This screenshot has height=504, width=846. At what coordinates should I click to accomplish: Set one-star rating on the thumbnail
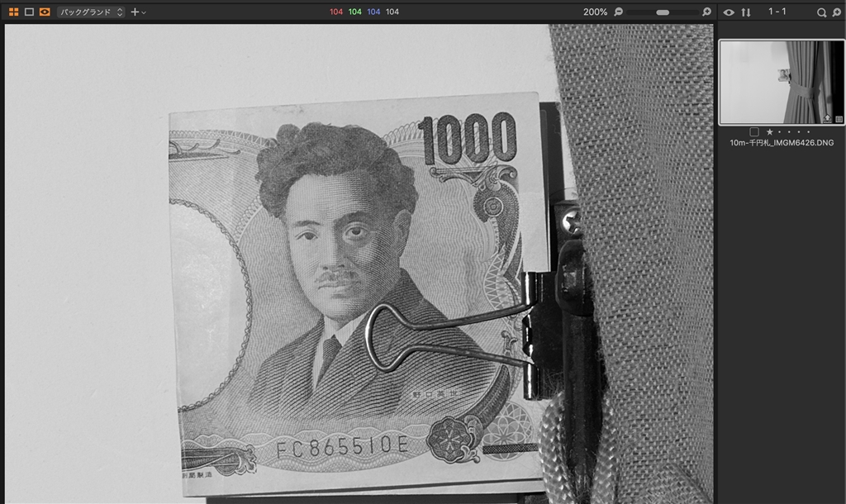pos(769,131)
